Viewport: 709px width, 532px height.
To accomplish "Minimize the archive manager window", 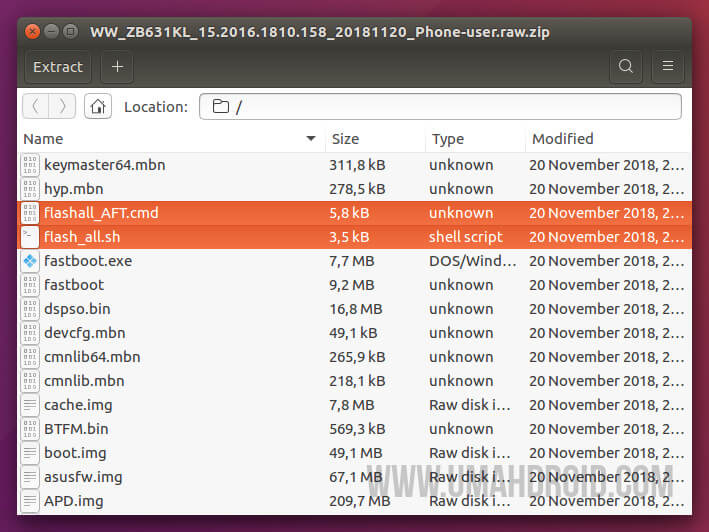I will point(52,32).
